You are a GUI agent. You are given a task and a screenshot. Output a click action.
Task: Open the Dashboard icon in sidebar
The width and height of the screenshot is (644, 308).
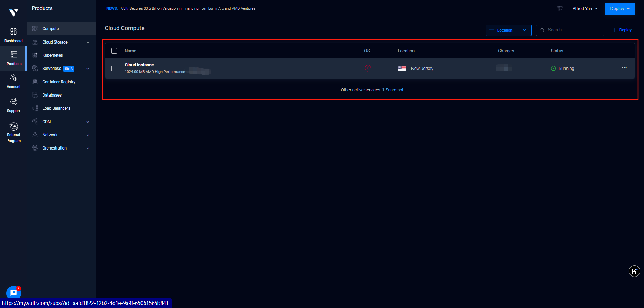coord(13,32)
